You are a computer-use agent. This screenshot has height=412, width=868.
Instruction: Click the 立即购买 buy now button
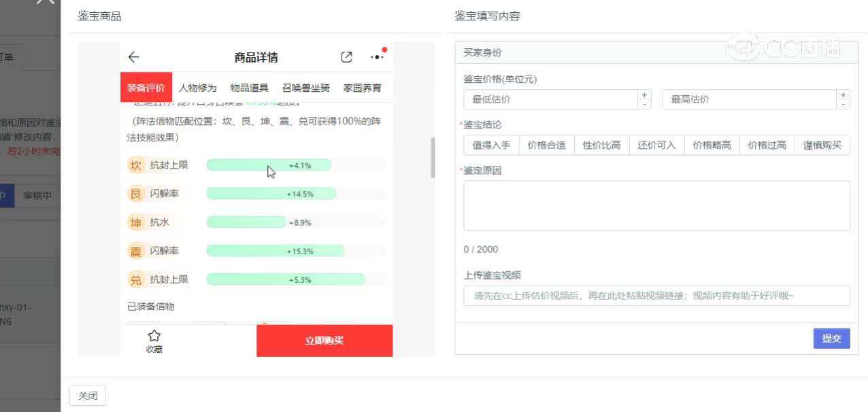[324, 341]
